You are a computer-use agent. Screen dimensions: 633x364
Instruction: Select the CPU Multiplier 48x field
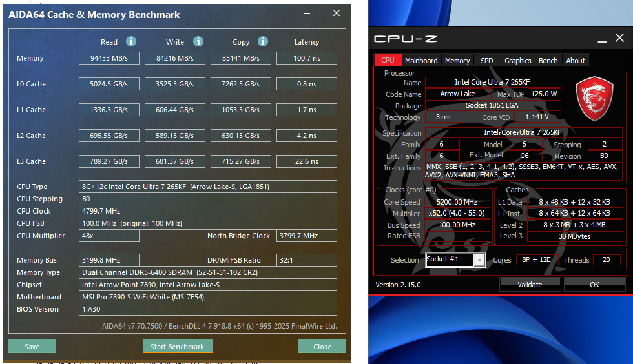[x=109, y=236]
